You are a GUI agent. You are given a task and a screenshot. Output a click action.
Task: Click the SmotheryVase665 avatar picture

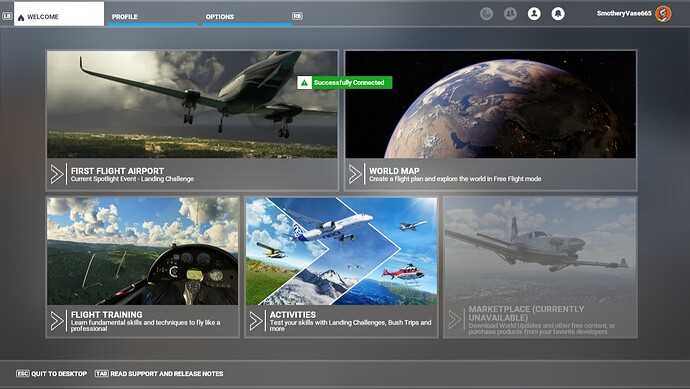click(663, 14)
